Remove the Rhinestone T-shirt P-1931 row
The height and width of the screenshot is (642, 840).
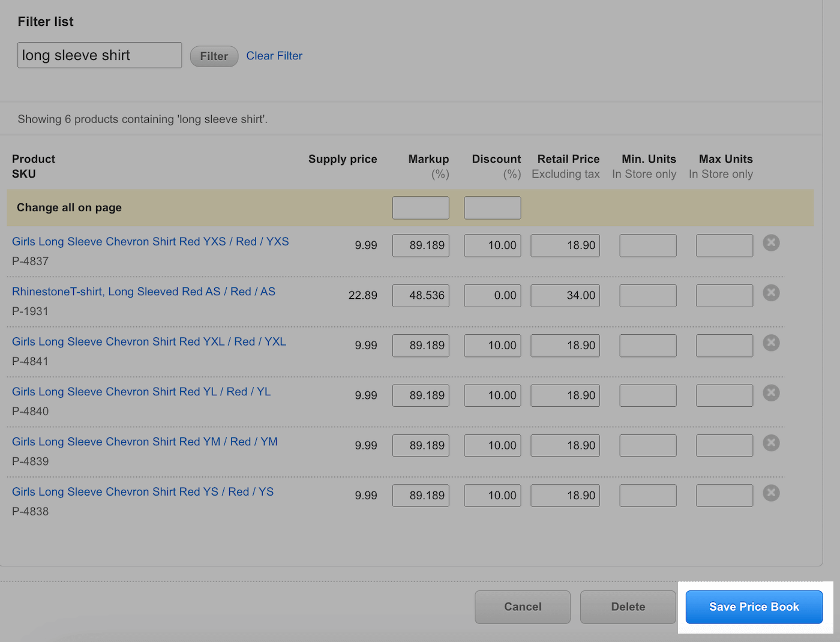[771, 293]
